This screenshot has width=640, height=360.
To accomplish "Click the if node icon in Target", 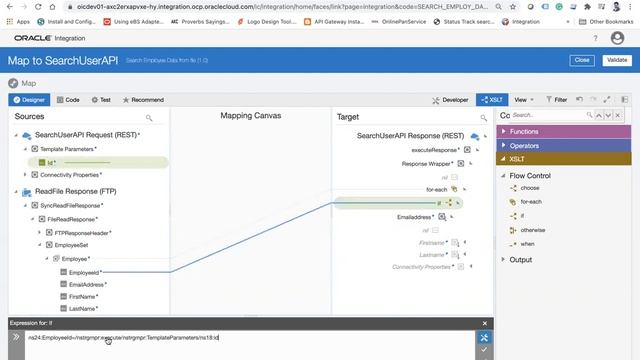I will [449, 202].
